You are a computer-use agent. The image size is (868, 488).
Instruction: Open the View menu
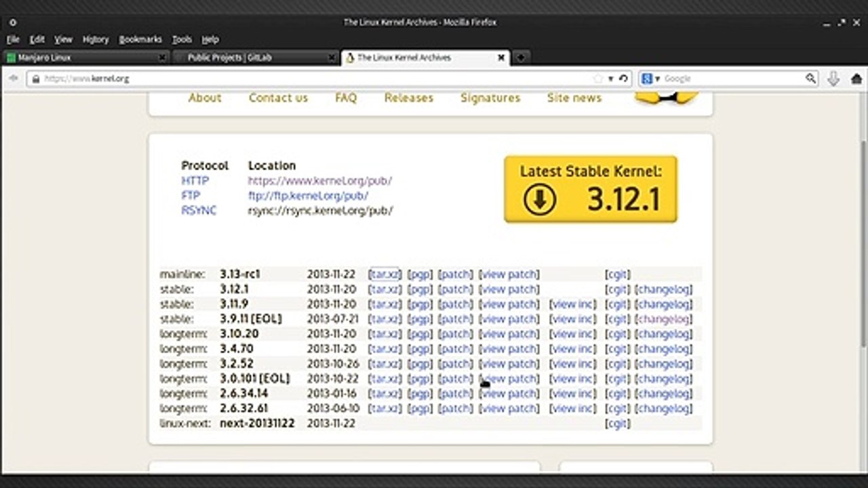(x=64, y=39)
